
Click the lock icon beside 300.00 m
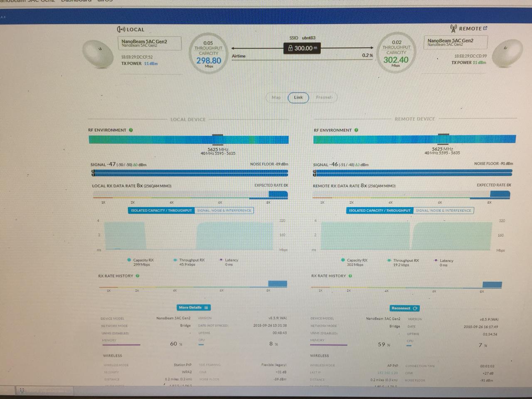(290, 48)
